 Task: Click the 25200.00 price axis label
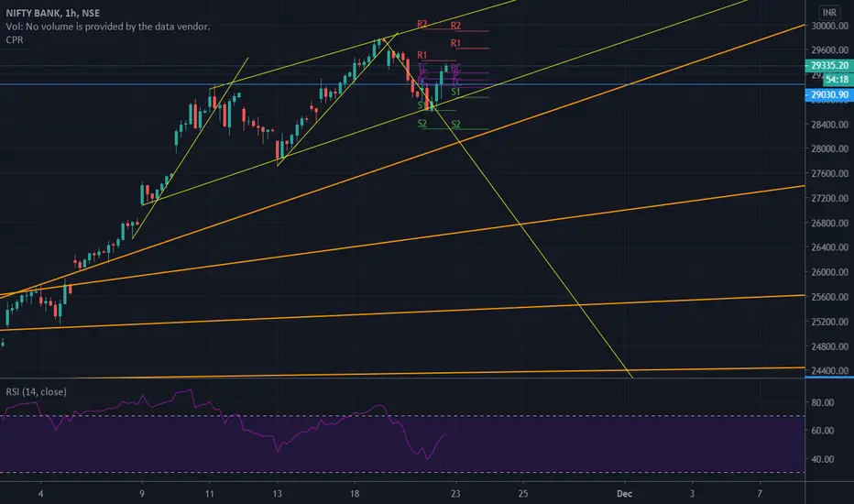pos(829,322)
